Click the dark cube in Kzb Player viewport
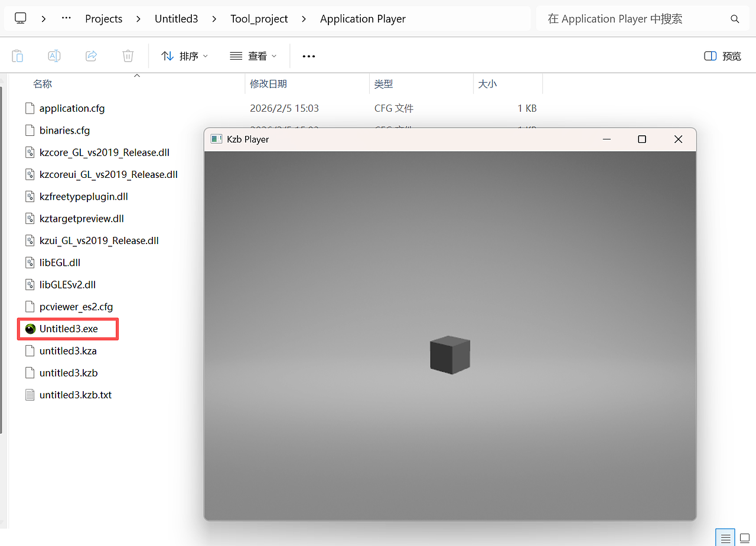 click(450, 355)
